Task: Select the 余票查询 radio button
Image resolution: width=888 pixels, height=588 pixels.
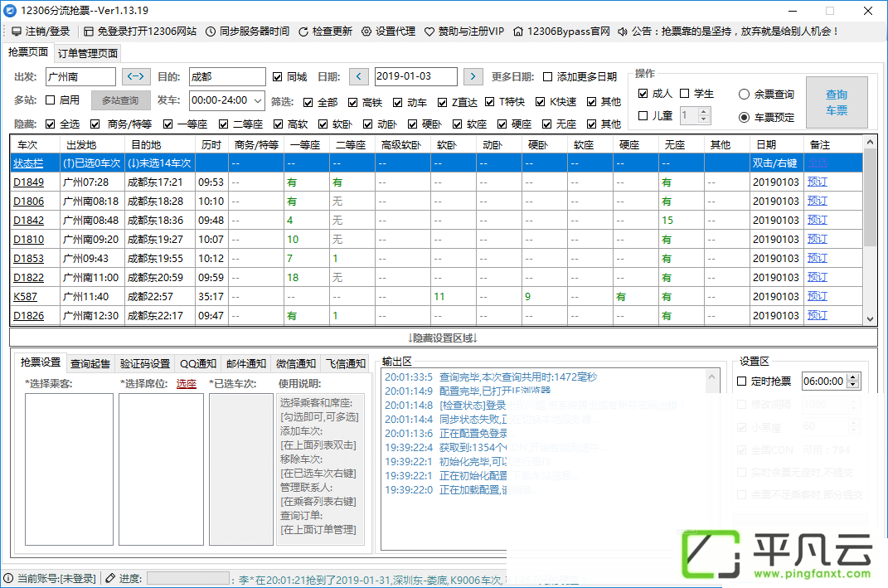Action: coord(745,95)
